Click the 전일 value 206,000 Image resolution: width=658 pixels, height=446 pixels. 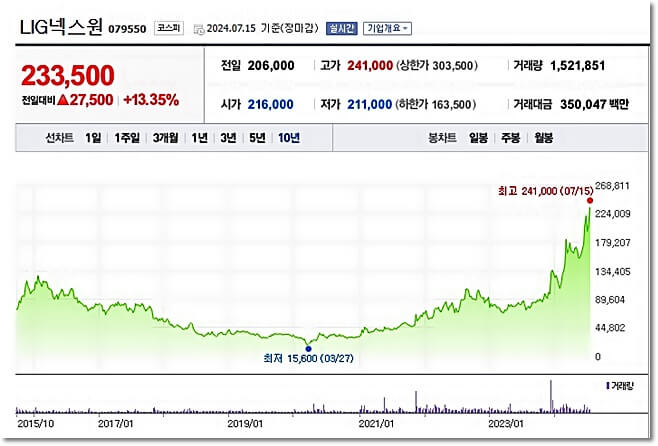(x=271, y=65)
